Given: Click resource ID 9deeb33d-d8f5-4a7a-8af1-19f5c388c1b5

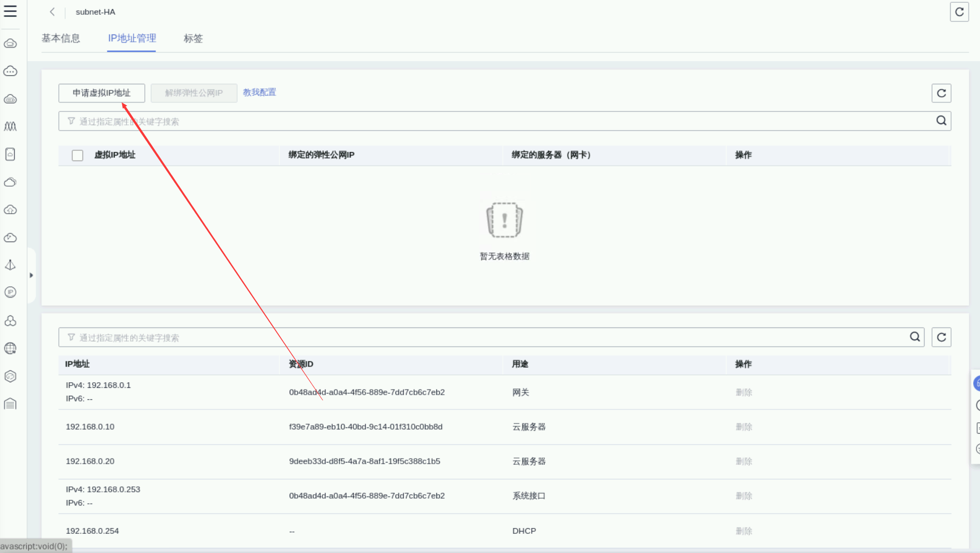Looking at the screenshot, I should pos(364,461).
